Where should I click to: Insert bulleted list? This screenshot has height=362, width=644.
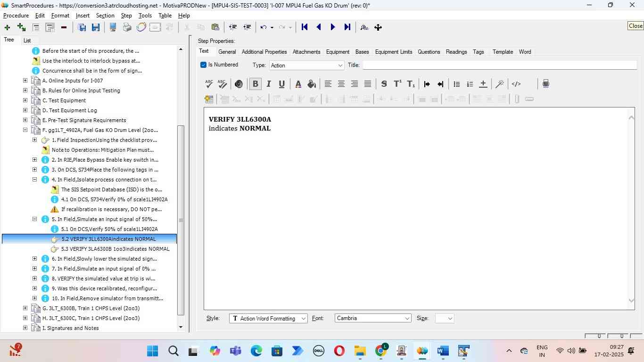coord(456,84)
